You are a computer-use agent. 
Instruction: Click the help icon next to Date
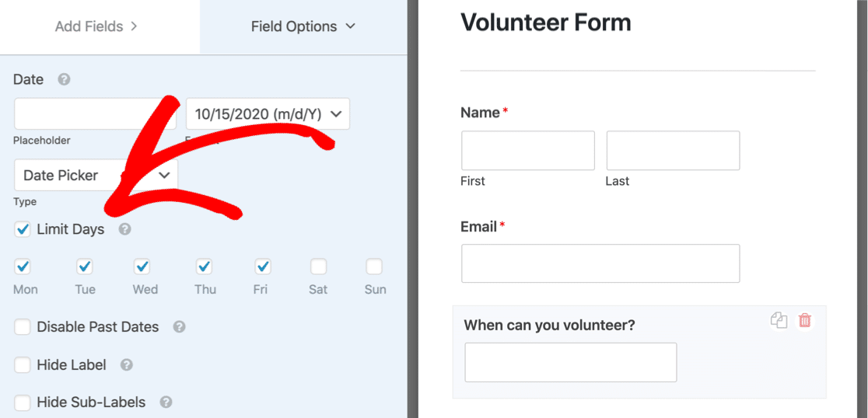tap(65, 79)
